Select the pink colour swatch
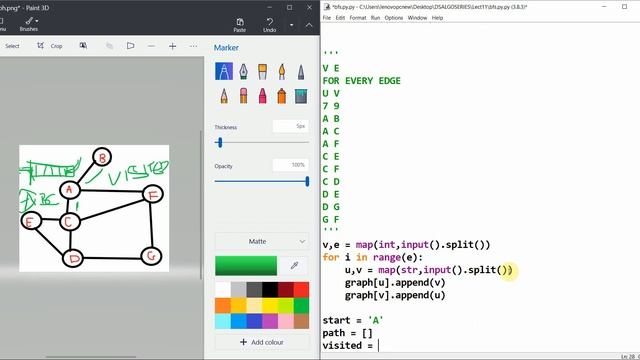The height and width of the screenshot is (360, 640). [285, 321]
